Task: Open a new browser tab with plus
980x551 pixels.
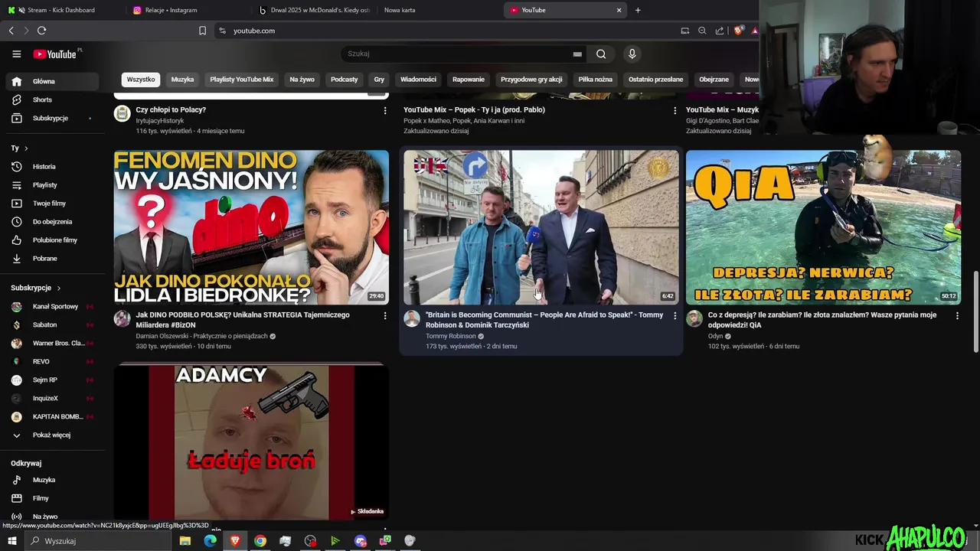Action: coord(638,10)
